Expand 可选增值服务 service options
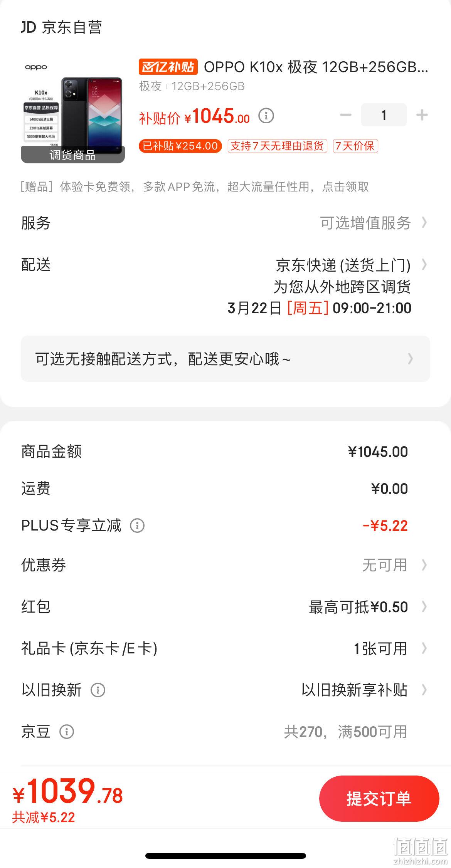451x868 pixels. pyautogui.click(x=373, y=223)
